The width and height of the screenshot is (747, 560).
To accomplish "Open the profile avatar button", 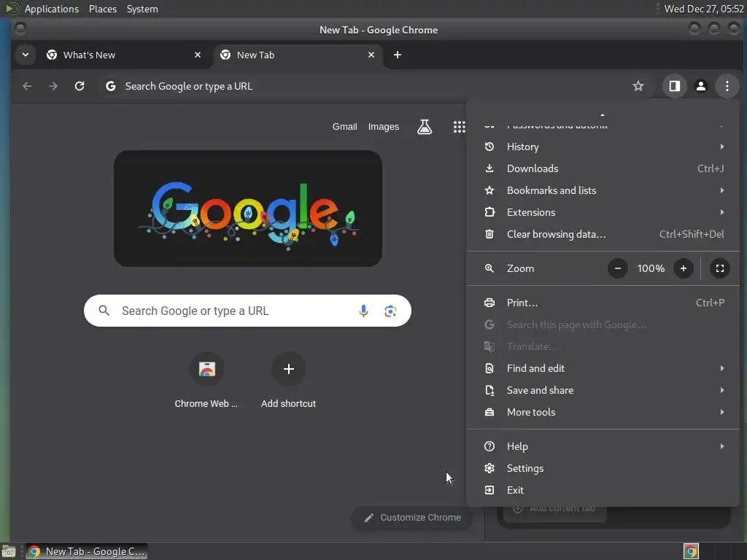I will click(x=701, y=86).
